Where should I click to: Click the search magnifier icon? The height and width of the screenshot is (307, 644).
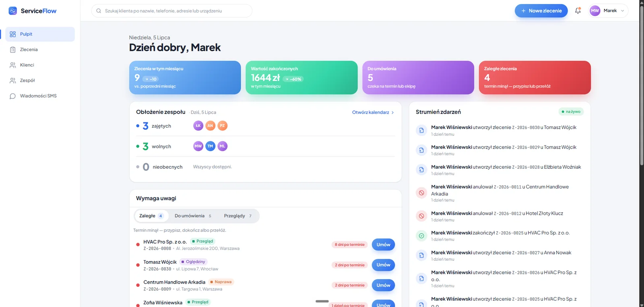99,11
